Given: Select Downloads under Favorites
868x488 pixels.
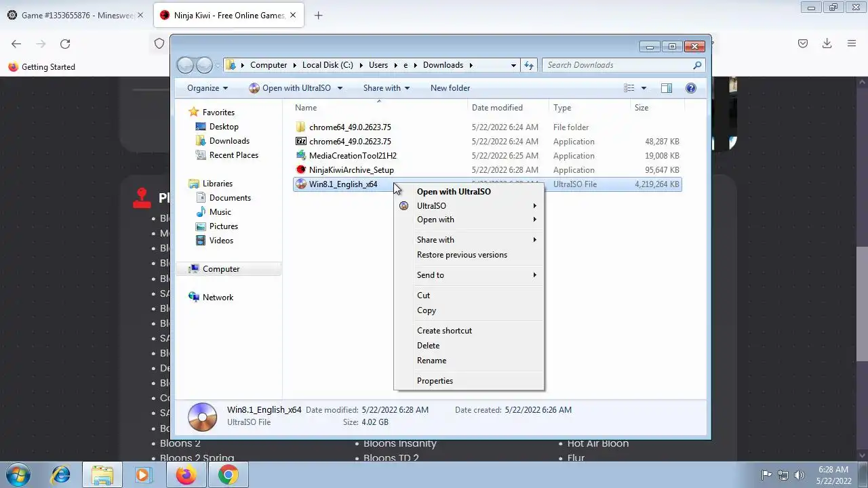Looking at the screenshot, I should pyautogui.click(x=229, y=141).
